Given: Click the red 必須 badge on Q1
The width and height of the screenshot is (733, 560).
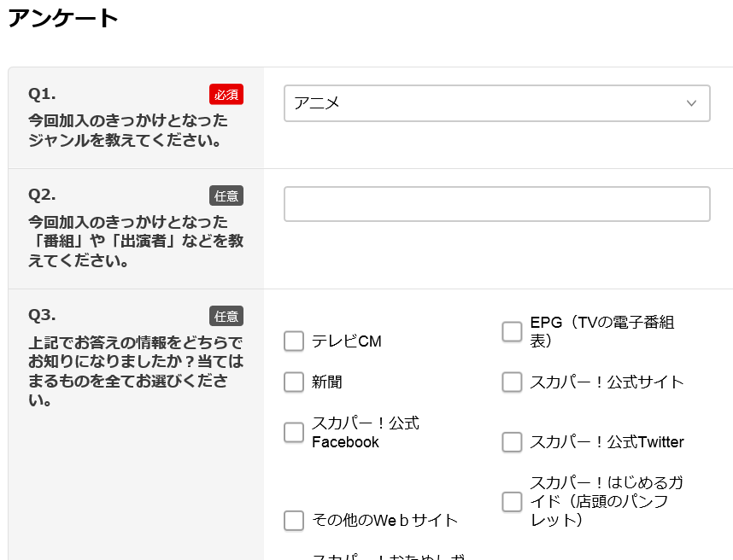Looking at the screenshot, I should coord(226,94).
